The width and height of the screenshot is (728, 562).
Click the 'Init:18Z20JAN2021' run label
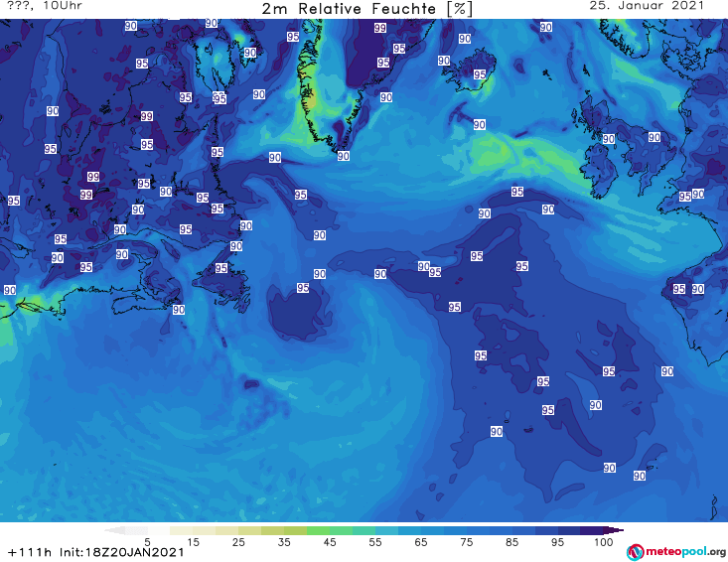point(121,552)
